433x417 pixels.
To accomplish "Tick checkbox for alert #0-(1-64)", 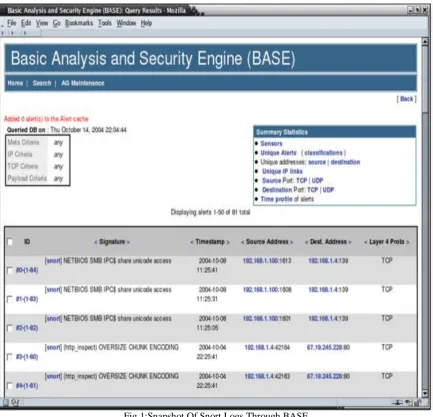I will [10, 270].
